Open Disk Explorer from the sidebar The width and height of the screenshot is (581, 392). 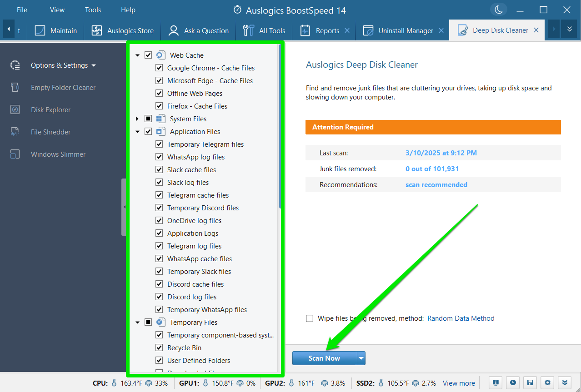click(x=50, y=110)
